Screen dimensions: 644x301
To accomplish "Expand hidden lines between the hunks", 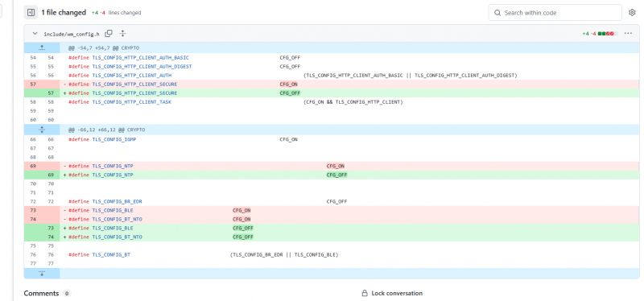I will click(x=42, y=130).
